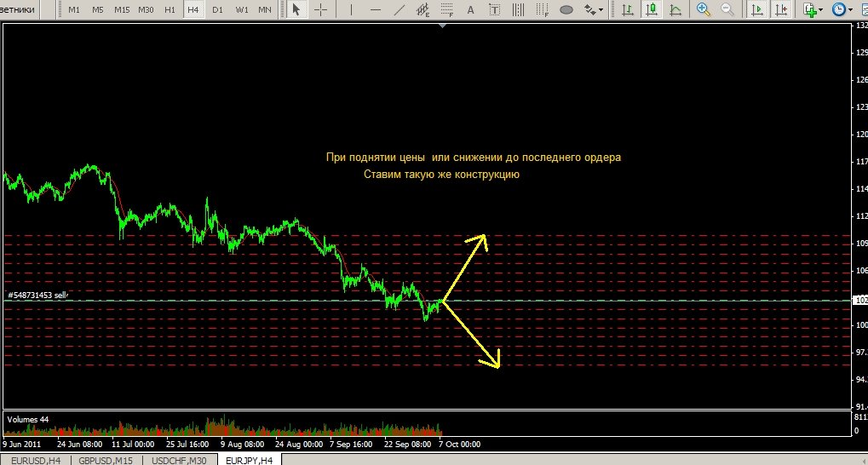Screen dimensions: 868x465
Task: Select the H1 timeframe button
Action: [x=170, y=9]
